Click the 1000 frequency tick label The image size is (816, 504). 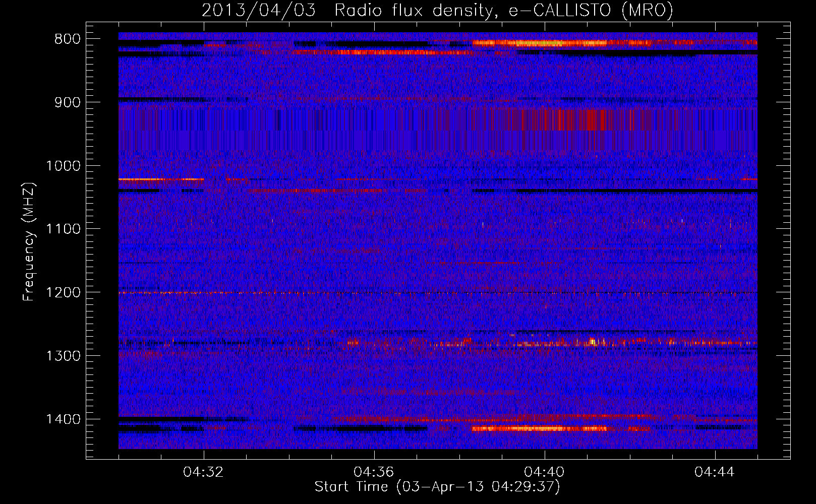pyautogui.click(x=63, y=166)
